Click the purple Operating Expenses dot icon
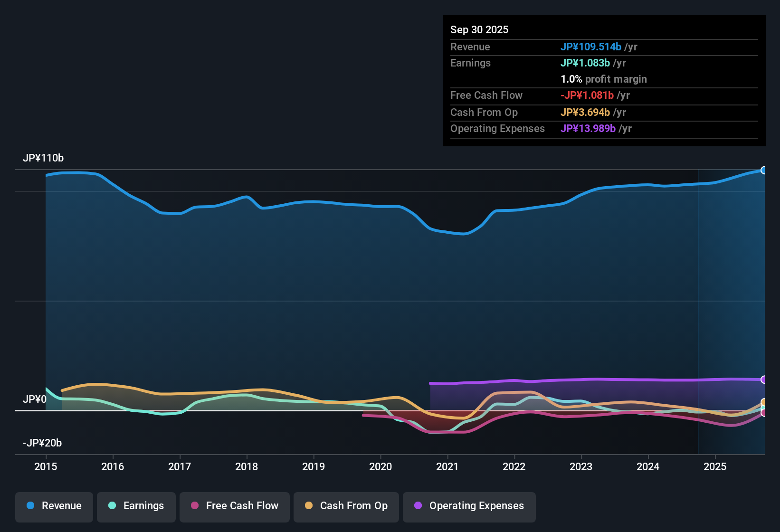 (418, 506)
